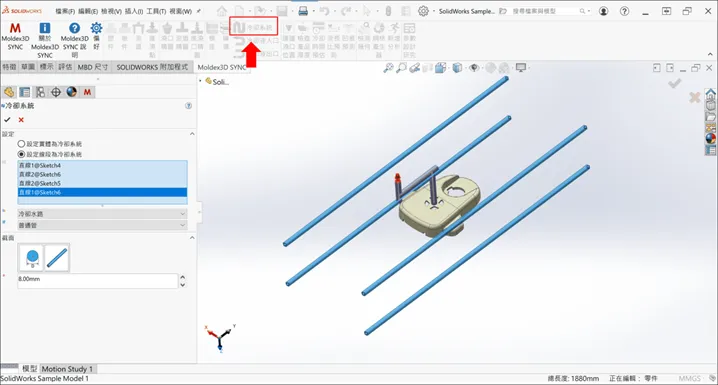Open task pane home icon on right

click(711, 94)
